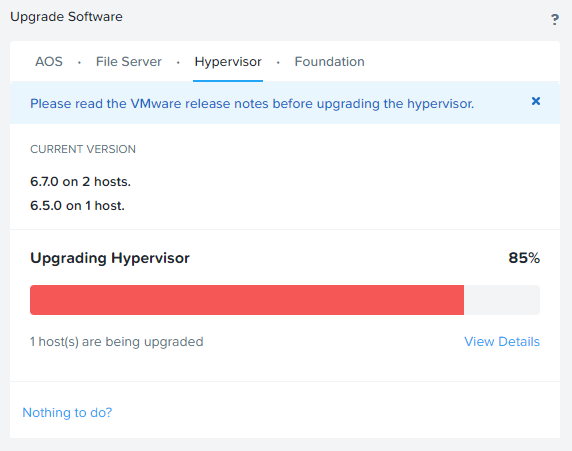This screenshot has width=572, height=451.
Task: Click the "Nothing to do?" link
Action: coord(67,412)
